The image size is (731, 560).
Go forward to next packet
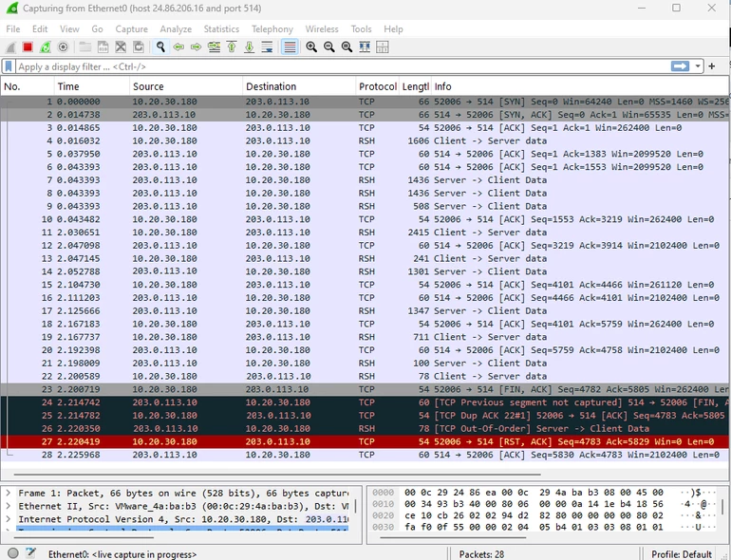coord(197,47)
